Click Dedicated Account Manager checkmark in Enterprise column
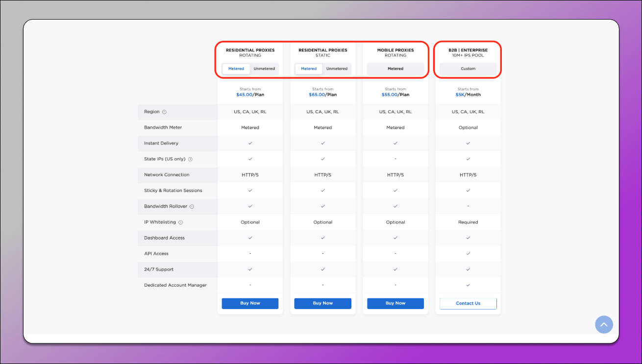This screenshot has height=364, width=642. [468, 285]
